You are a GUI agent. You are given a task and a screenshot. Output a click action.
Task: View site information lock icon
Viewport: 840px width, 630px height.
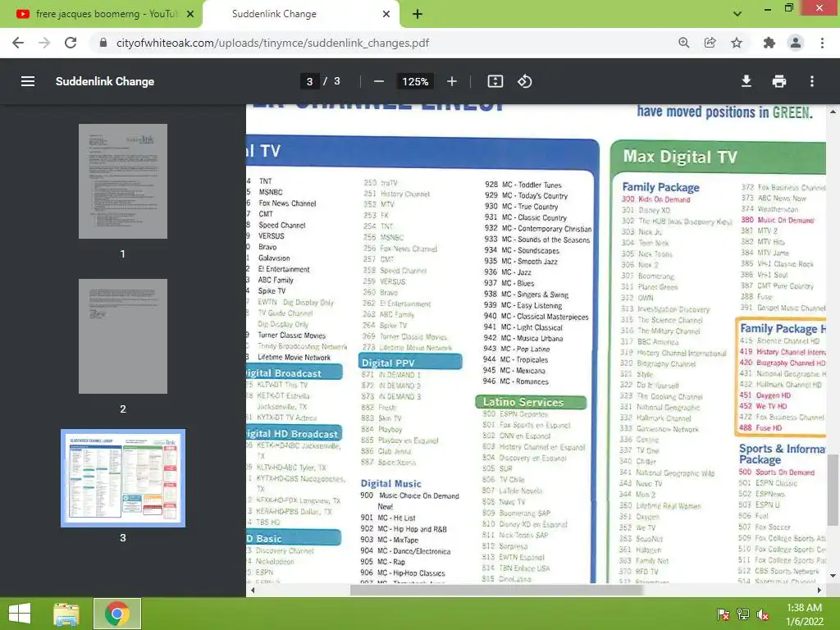pos(103,43)
